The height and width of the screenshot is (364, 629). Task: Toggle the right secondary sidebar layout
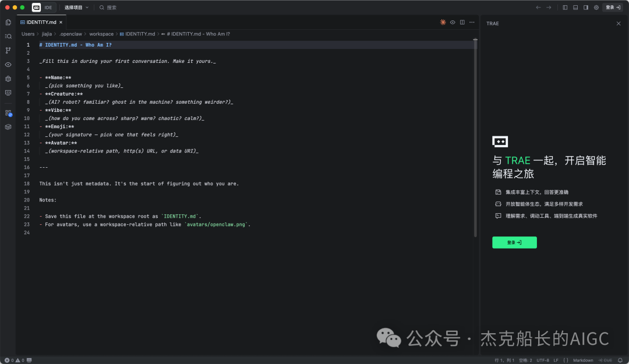point(586,7)
